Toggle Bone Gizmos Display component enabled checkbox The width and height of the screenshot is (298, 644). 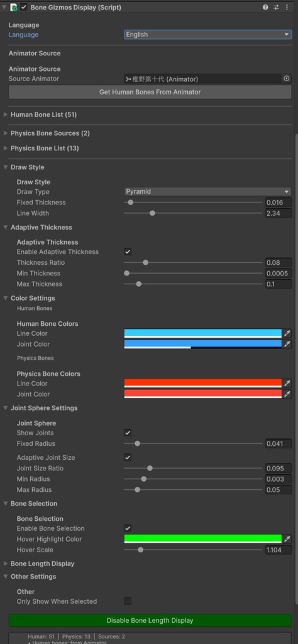24,8
